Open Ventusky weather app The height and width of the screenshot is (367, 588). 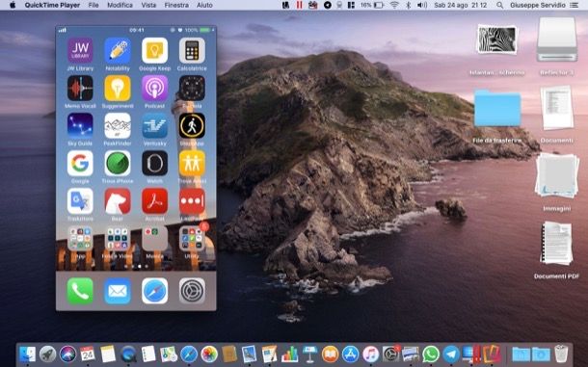[154, 125]
